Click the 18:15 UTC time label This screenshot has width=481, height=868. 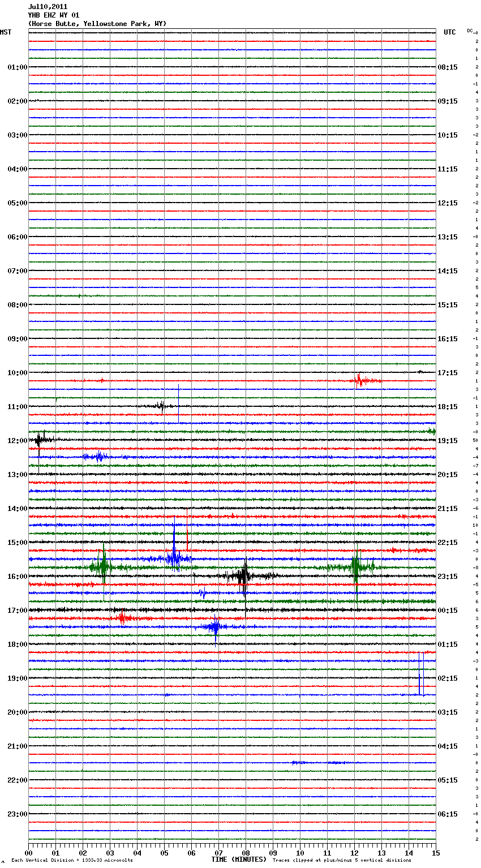(x=448, y=407)
